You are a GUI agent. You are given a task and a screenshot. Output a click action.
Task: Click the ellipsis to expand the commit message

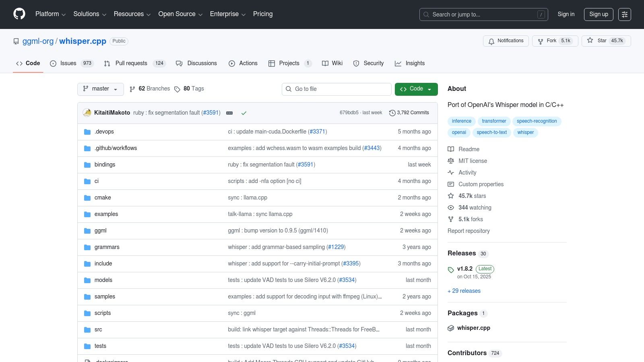229,113
